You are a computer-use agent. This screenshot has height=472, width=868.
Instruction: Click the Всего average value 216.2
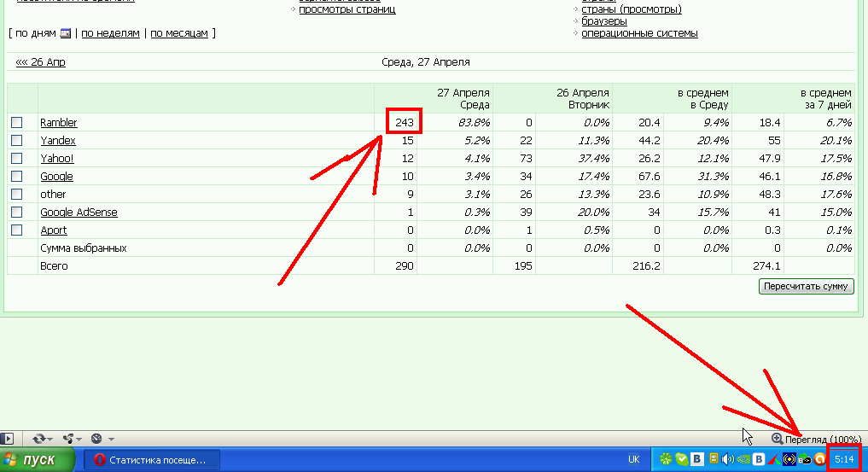646,266
